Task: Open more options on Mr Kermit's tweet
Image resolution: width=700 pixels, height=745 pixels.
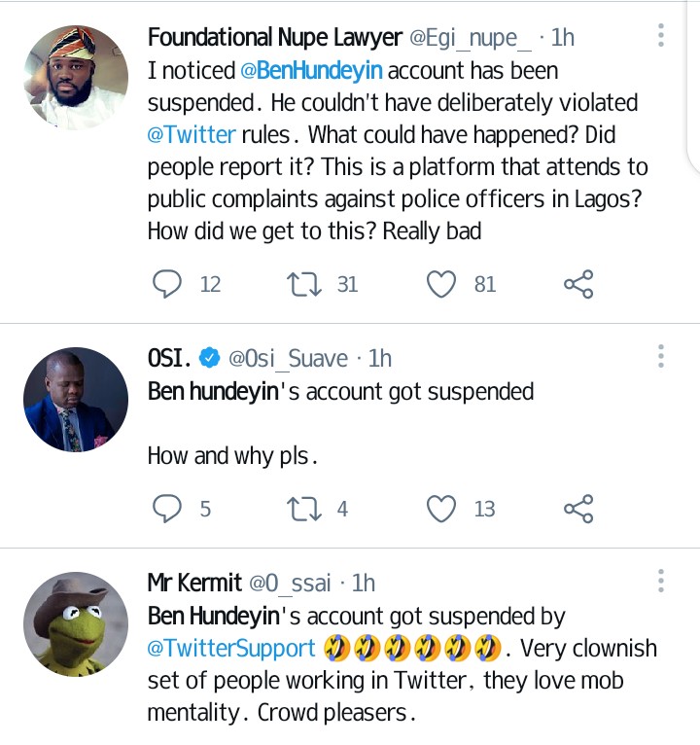Action: [661, 582]
